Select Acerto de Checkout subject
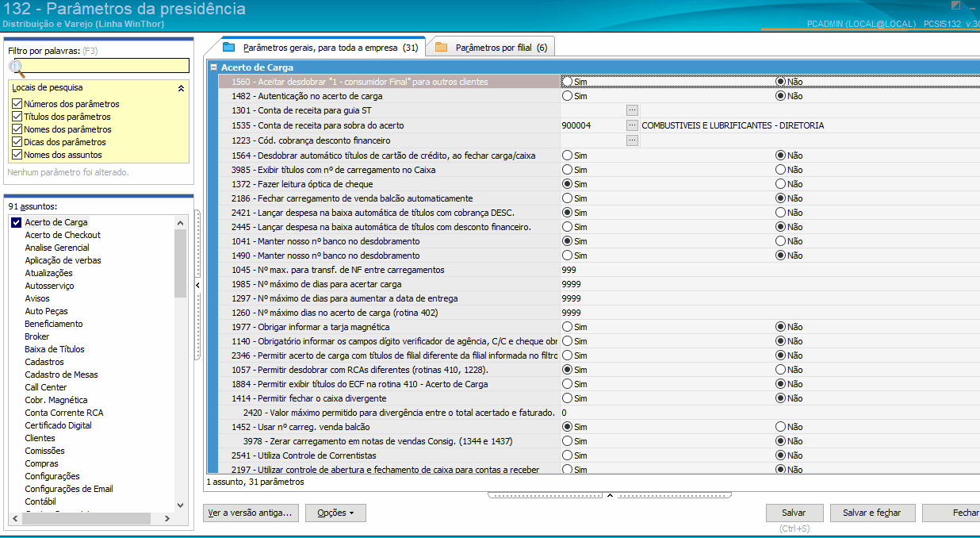 (63, 235)
